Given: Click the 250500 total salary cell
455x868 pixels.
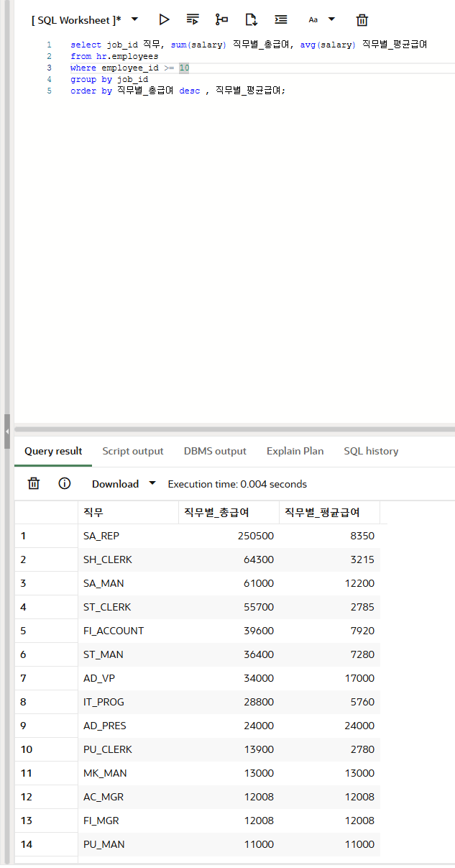Looking at the screenshot, I should coord(229,536).
